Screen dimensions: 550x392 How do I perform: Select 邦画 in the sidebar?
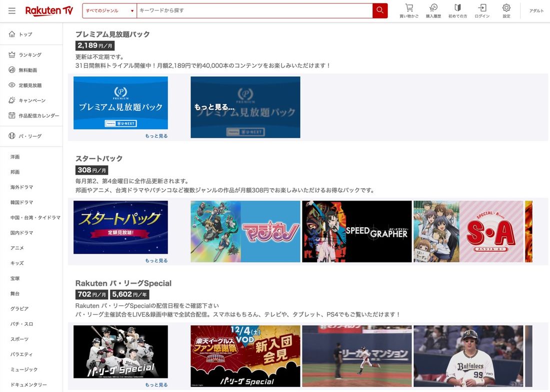coord(15,172)
